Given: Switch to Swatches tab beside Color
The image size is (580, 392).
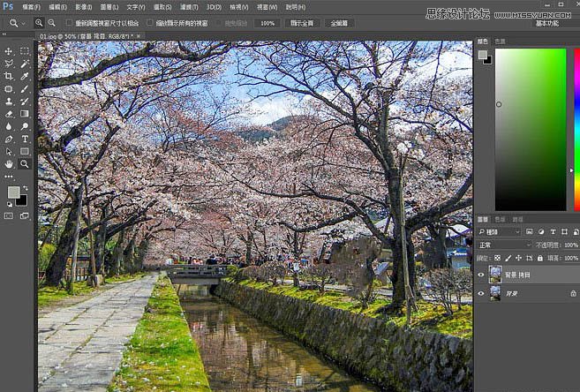Looking at the screenshot, I should 500,41.
